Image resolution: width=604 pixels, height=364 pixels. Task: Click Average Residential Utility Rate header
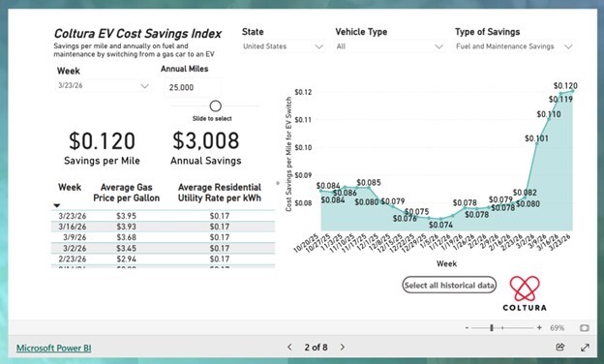pos(220,193)
